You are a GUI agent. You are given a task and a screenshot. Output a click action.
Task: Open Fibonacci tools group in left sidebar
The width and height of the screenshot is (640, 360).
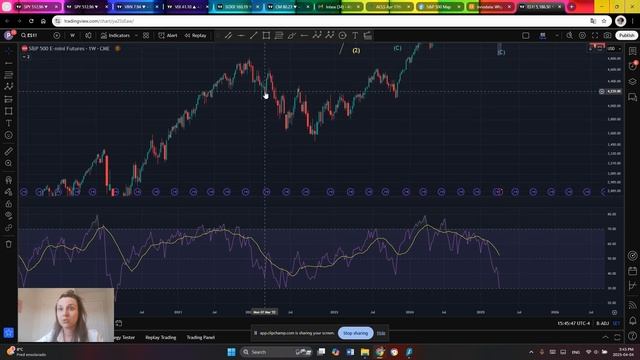coord(9,75)
